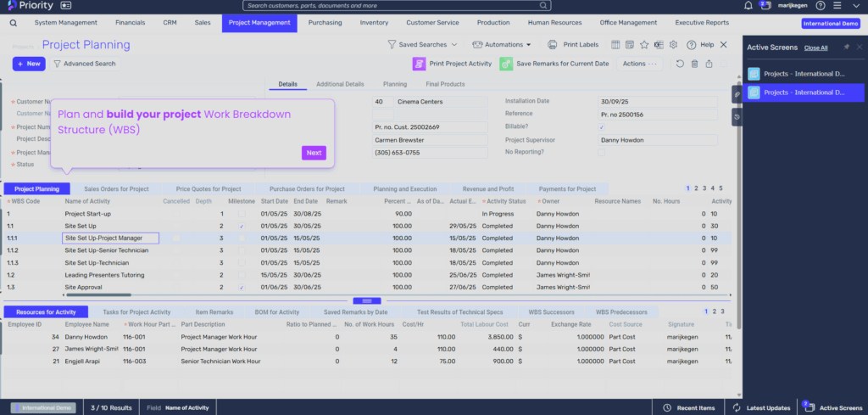
Task: Open WBS Predecessors tab
Action: click(x=620, y=312)
